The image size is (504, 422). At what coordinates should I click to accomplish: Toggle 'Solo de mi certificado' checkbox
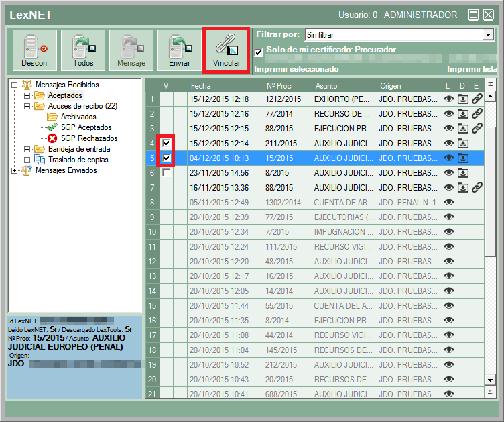click(x=259, y=52)
